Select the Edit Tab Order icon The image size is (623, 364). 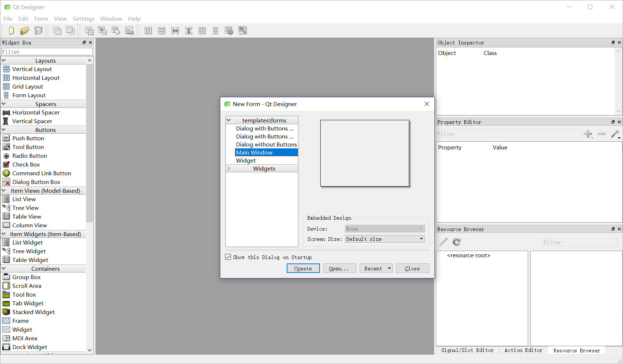[x=129, y=31]
